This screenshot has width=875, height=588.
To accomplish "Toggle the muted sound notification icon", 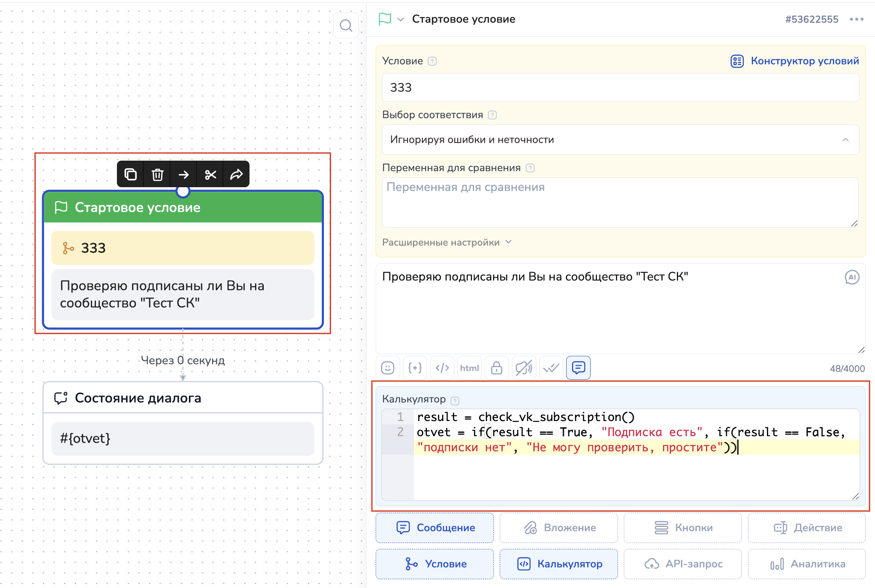I will pos(524,368).
